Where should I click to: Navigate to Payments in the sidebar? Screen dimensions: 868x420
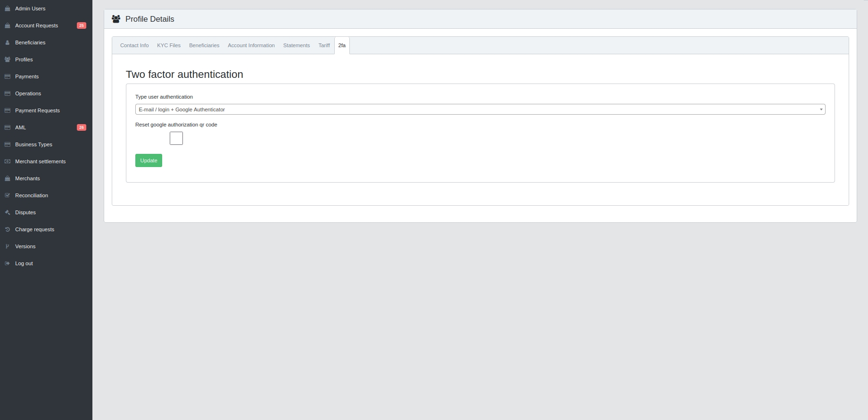[27, 76]
